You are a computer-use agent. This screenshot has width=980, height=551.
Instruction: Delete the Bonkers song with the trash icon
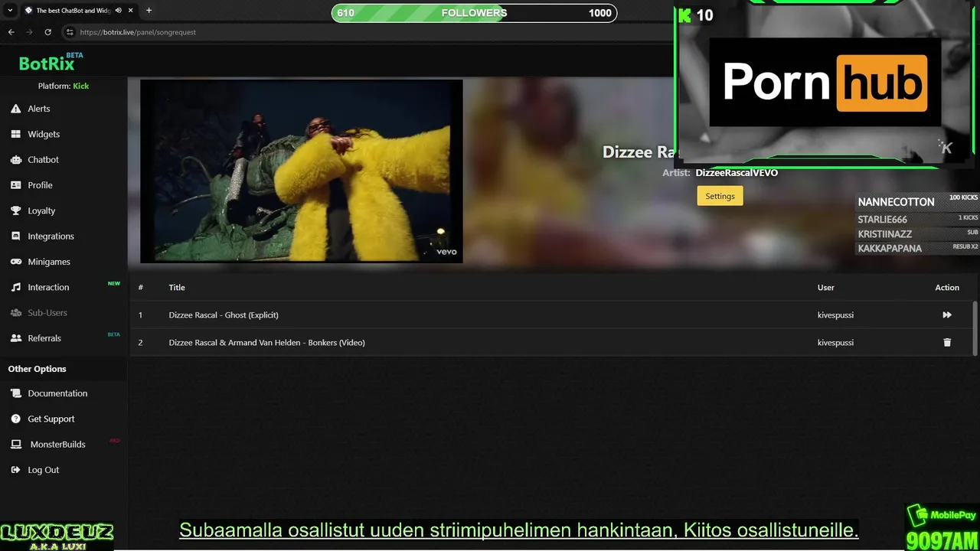[x=947, y=342]
